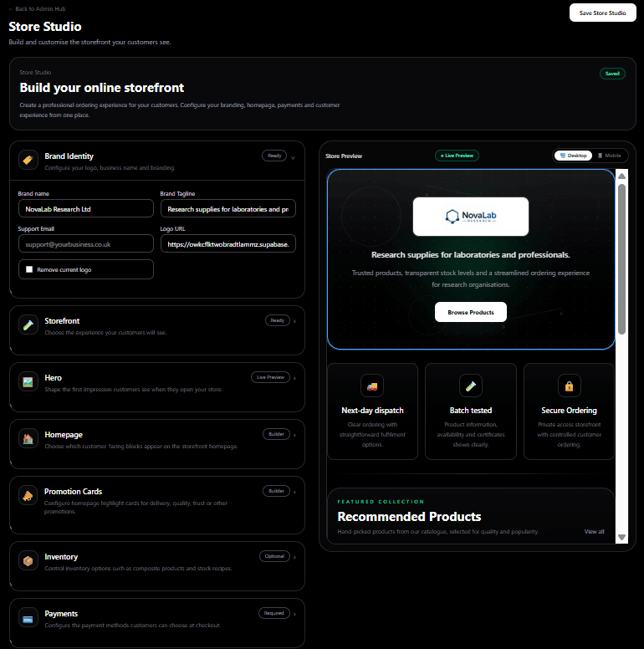Click the Batch tested test tube icon
Screen dimensions: 644x649
coord(471,386)
